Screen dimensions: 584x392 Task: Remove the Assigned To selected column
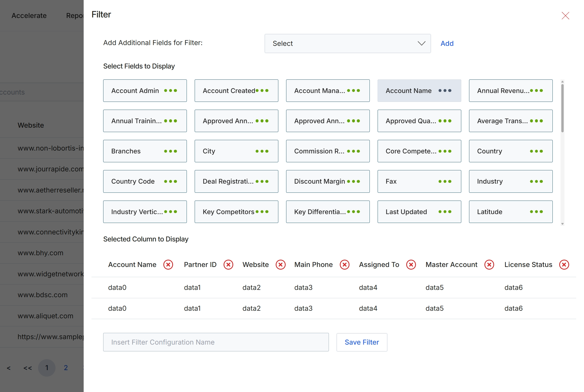pos(411,265)
